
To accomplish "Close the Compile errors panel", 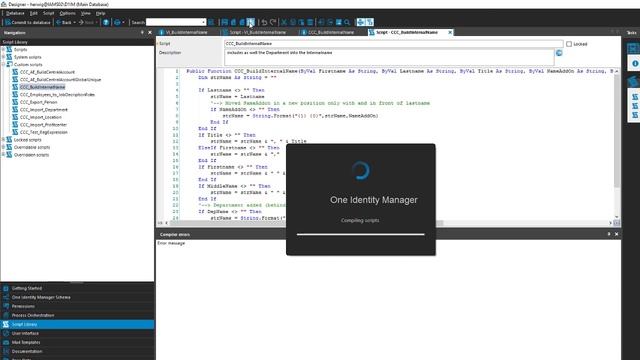I will 616,234.
